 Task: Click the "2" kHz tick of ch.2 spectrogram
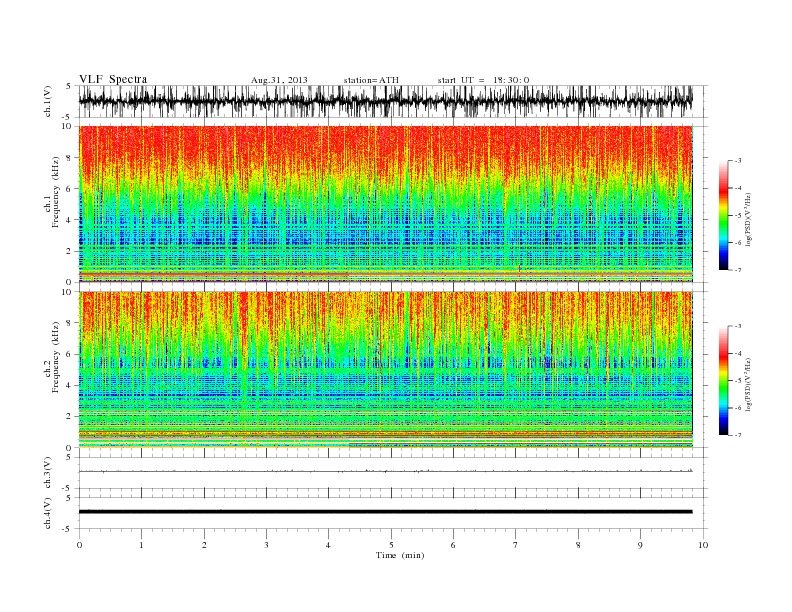click(x=70, y=417)
